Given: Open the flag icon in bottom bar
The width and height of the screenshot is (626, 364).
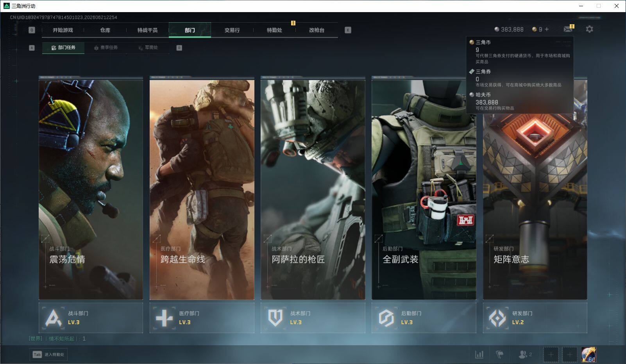Looking at the screenshot, I should point(500,354).
